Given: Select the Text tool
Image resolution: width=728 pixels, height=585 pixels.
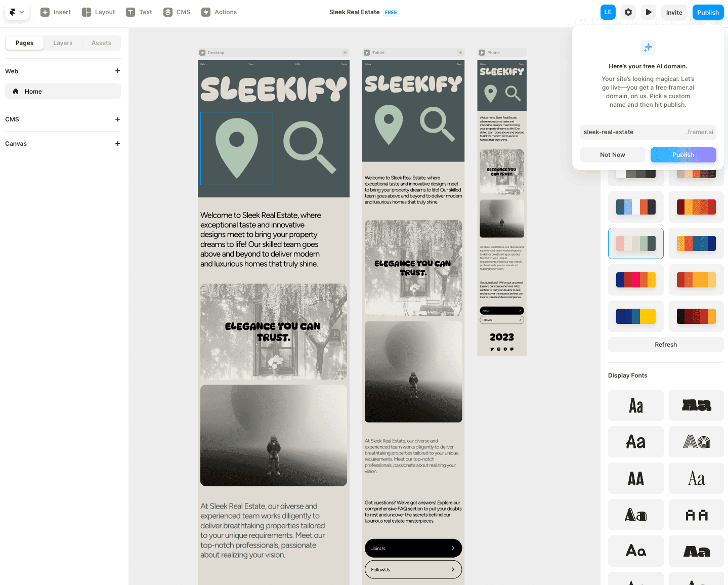Looking at the screenshot, I should tap(139, 12).
